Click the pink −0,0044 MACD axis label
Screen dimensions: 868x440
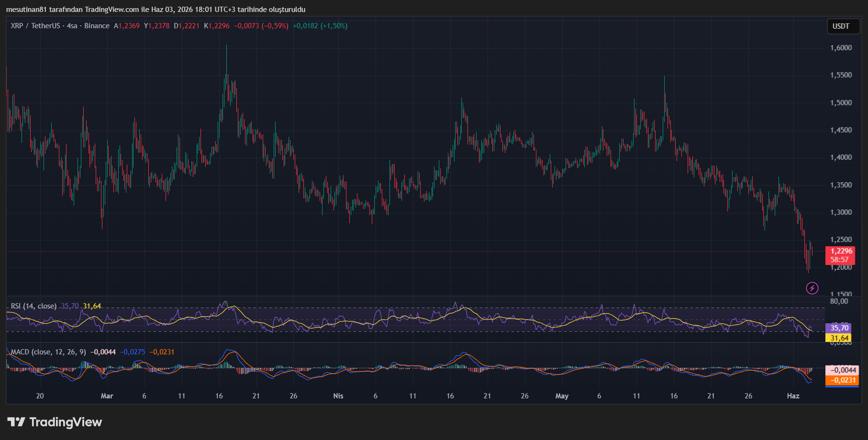[x=843, y=370]
